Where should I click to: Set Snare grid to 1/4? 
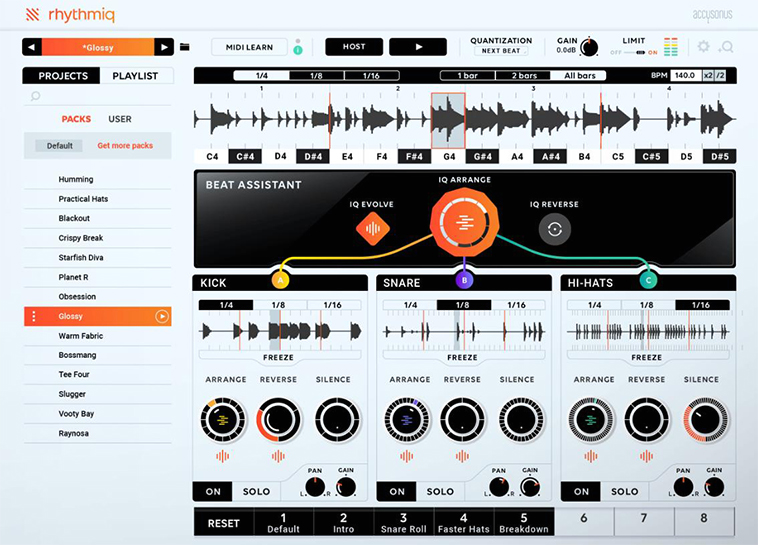(410, 305)
